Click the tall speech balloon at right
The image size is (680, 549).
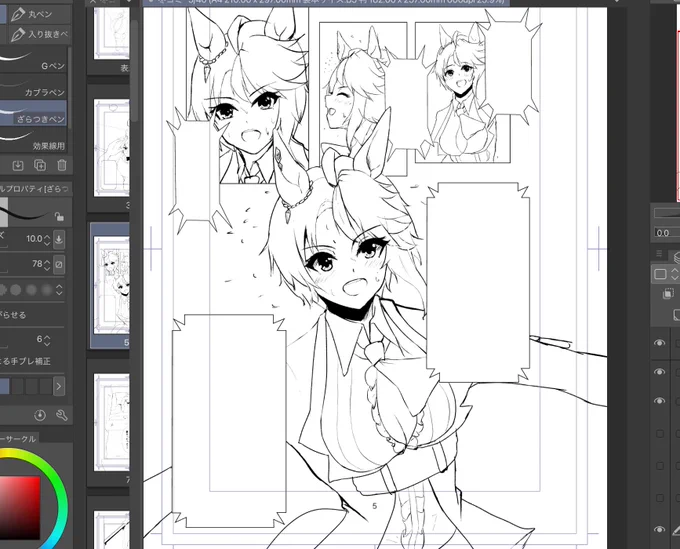[478, 282]
